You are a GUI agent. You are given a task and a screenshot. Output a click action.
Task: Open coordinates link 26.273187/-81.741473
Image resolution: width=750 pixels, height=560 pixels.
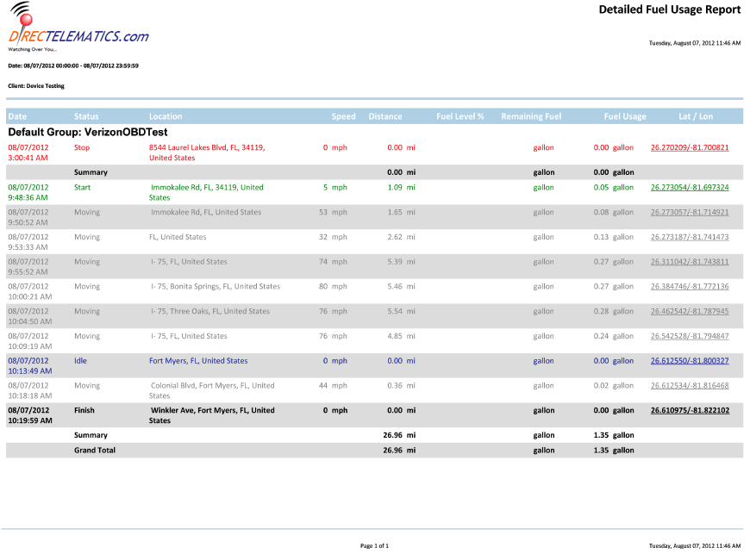click(x=689, y=237)
